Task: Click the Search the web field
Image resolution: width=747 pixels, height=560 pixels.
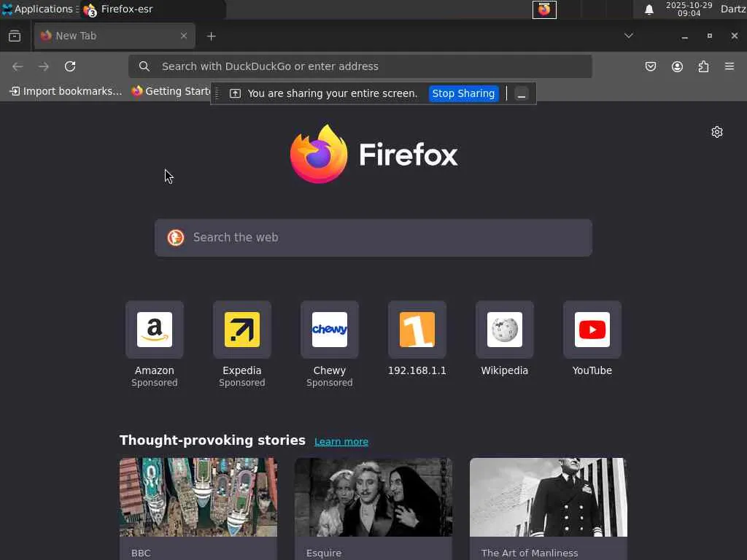Action: coord(373,238)
